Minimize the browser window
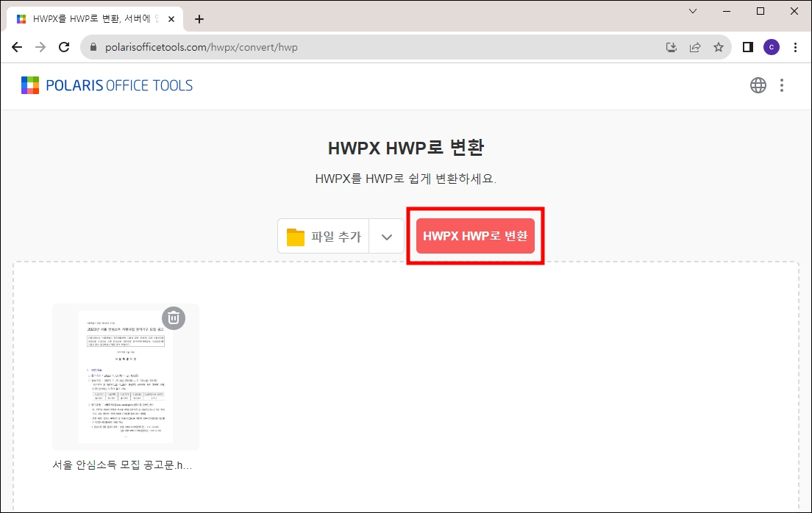This screenshot has width=812, height=513. [x=727, y=11]
